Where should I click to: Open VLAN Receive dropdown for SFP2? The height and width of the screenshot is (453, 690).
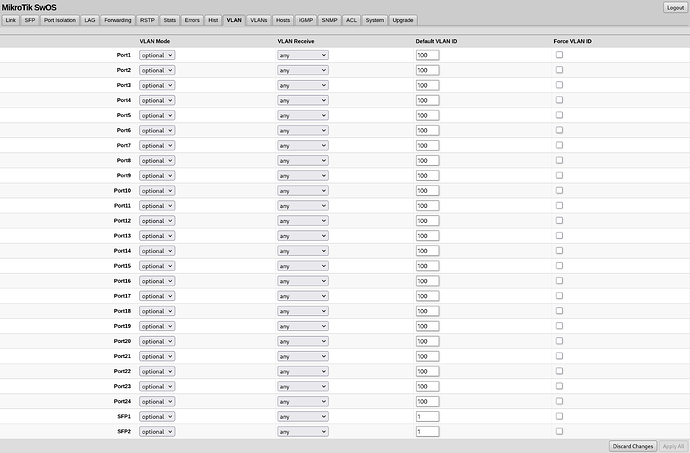click(x=303, y=431)
